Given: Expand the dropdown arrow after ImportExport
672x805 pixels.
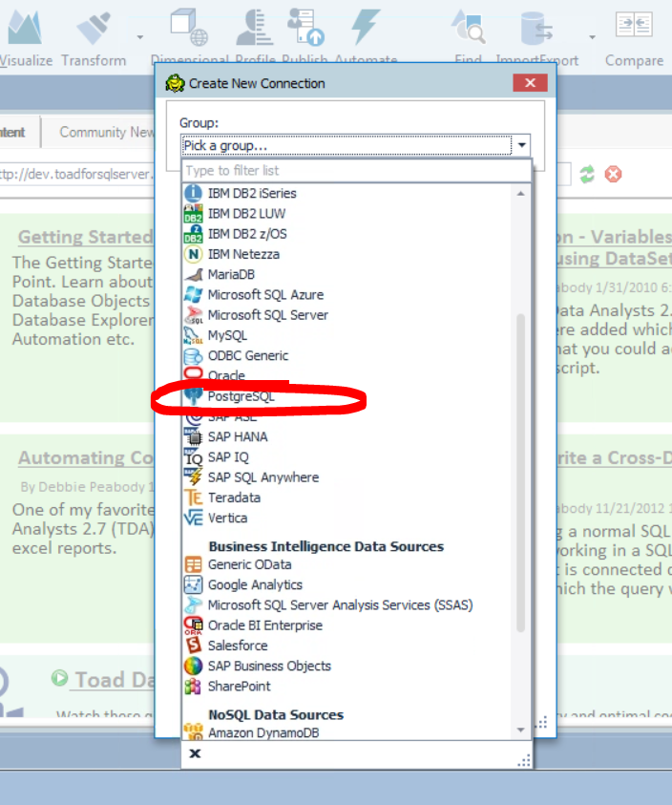Looking at the screenshot, I should 592,37.
